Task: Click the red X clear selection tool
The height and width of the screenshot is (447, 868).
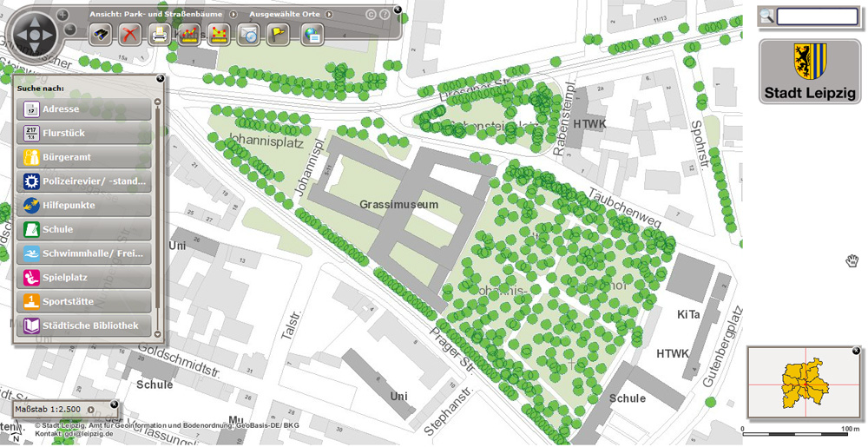Action: tap(130, 35)
